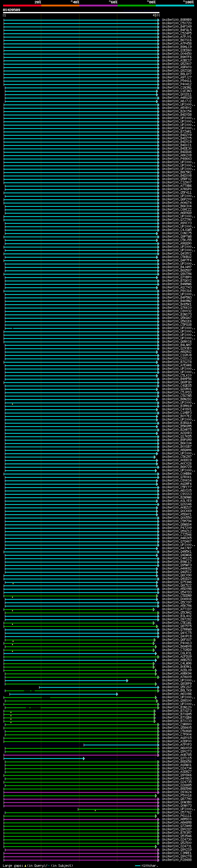Screen dimensions: 197x868
Task: Click the UniRef100_Q9ZSQ6 label
Action: coord(176,71)
